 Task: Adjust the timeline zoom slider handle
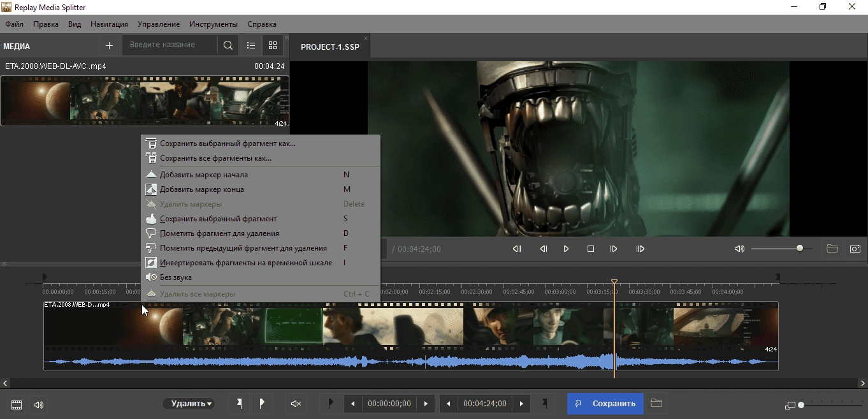pyautogui.click(x=801, y=405)
